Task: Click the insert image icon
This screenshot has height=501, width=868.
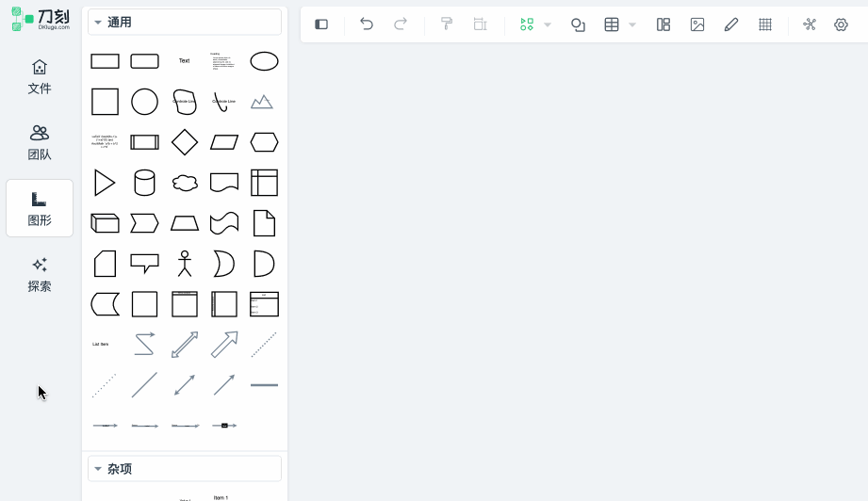Action: pyautogui.click(x=697, y=24)
